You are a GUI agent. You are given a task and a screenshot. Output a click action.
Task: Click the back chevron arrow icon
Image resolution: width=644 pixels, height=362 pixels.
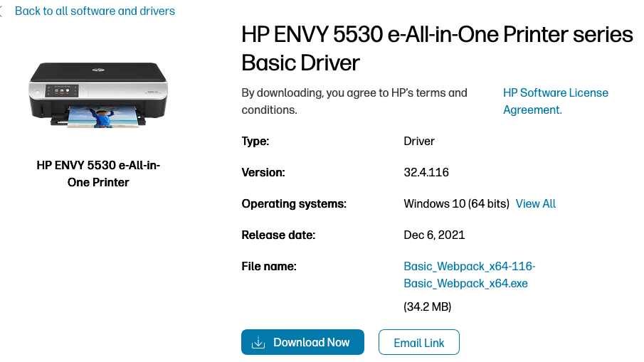[x=2, y=11]
